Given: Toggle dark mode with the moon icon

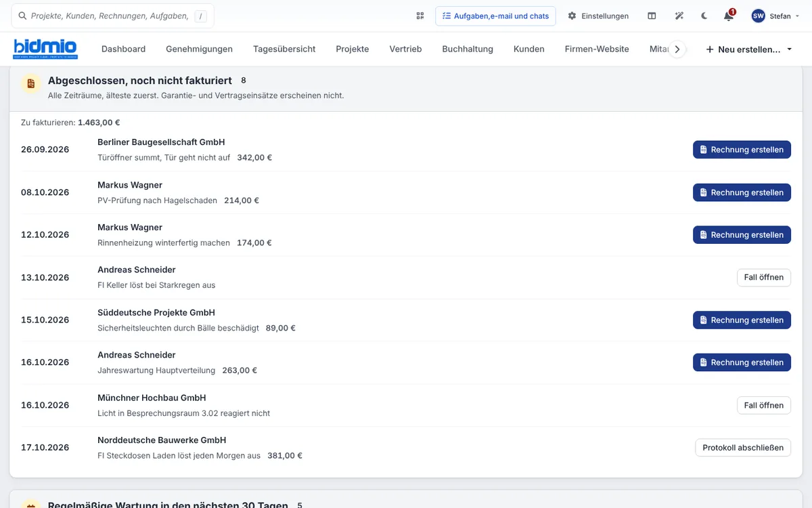Looking at the screenshot, I should [704, 16].
